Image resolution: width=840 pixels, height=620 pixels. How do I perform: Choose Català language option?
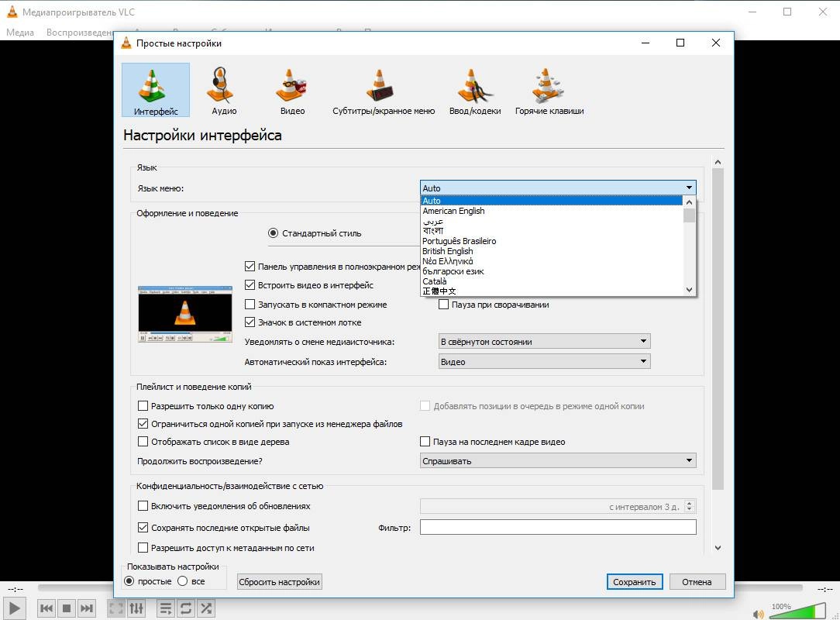pos(552,281)
